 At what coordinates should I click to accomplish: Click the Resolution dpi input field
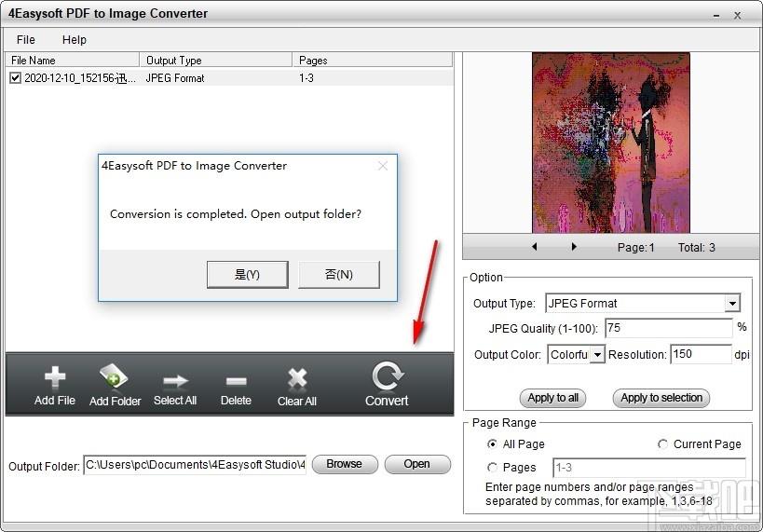702,354
